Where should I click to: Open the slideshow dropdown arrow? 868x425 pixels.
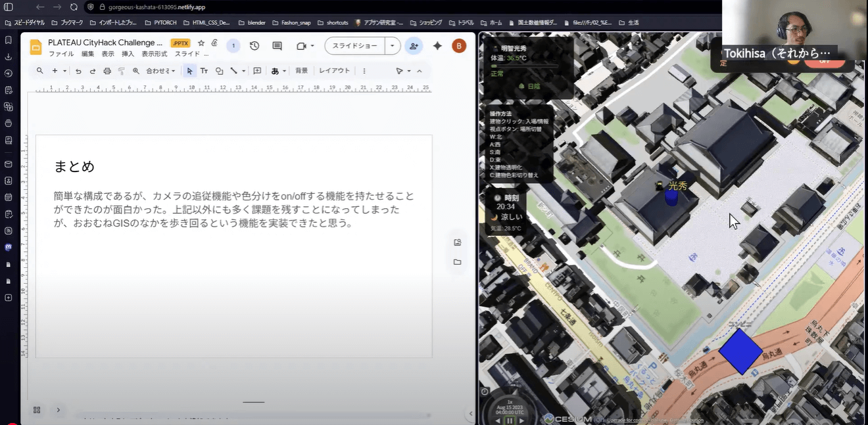click(x=393, y=46)
